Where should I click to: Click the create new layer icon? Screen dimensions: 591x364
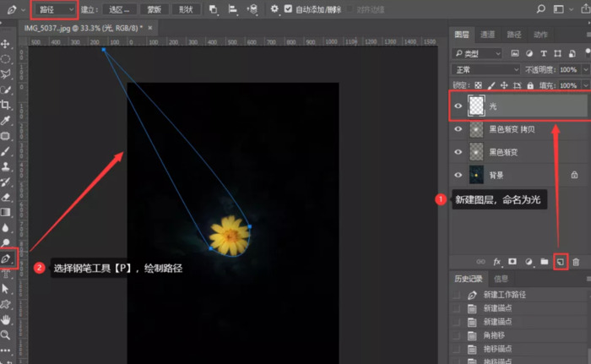point(559,263)
